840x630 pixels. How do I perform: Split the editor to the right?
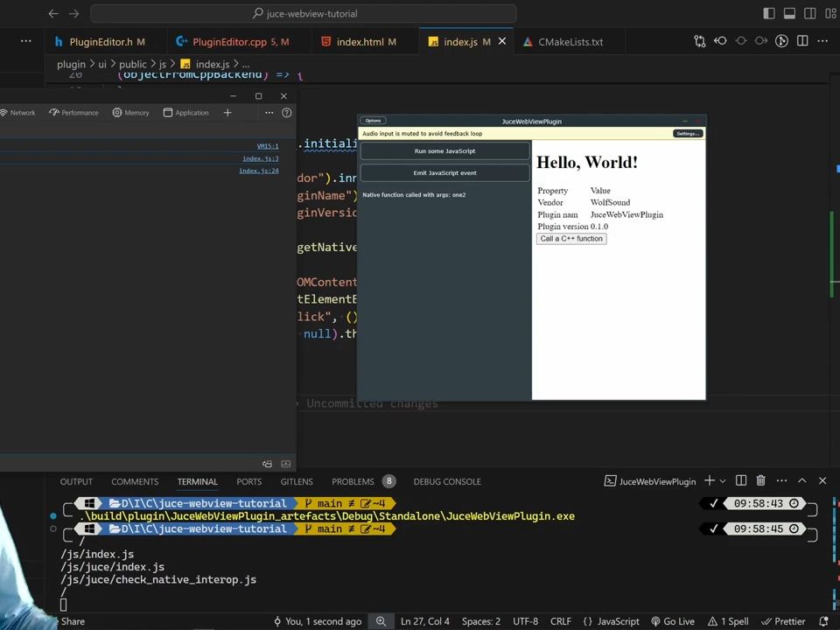(x=803, y=41)
